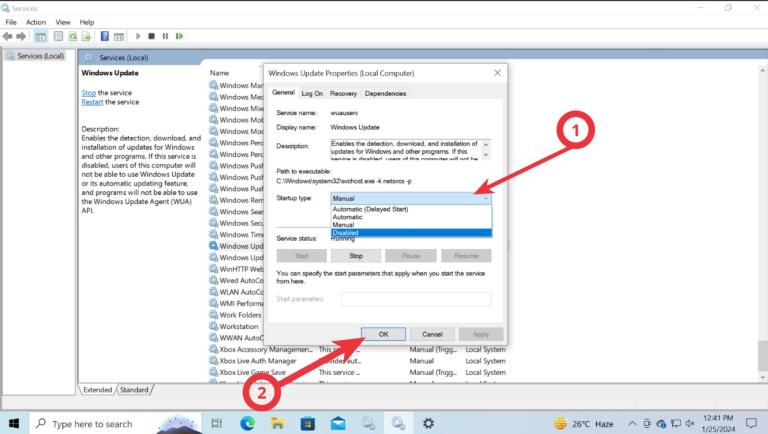Open the notification center icon
This screenshot has width=768, height=434.
pyautogui.click(x=751, y=423)
